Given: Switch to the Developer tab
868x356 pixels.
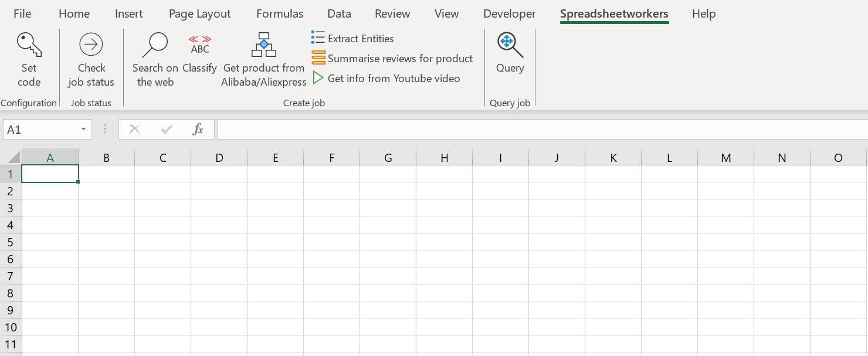Looking at the screenshot, I should pyautogui.click(x=509, y=13).
